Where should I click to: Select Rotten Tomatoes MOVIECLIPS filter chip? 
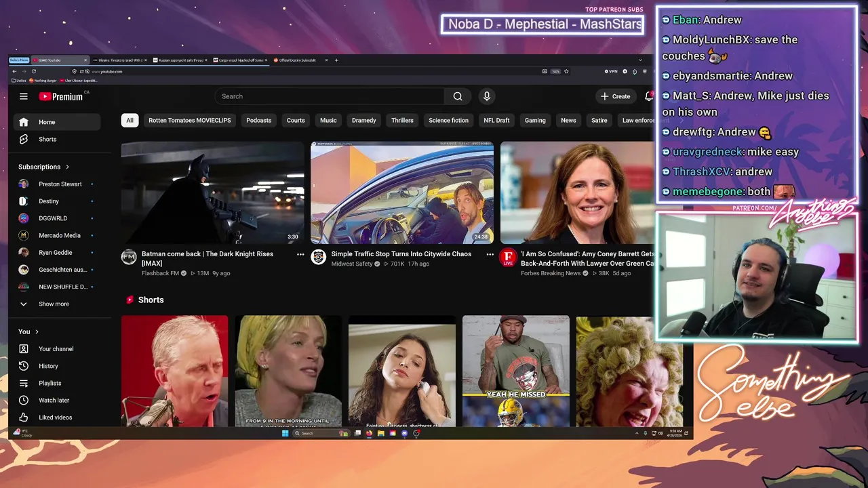190,120
